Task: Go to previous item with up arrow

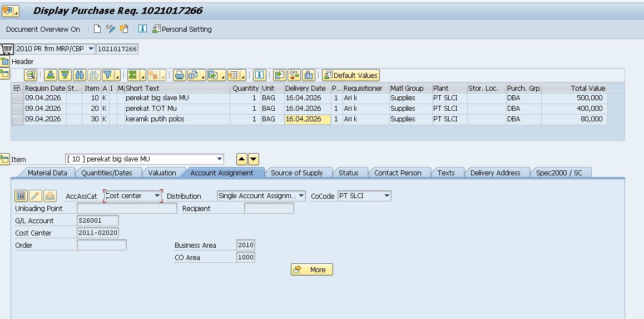Action: pyautogui.click(x=242, y=159)
